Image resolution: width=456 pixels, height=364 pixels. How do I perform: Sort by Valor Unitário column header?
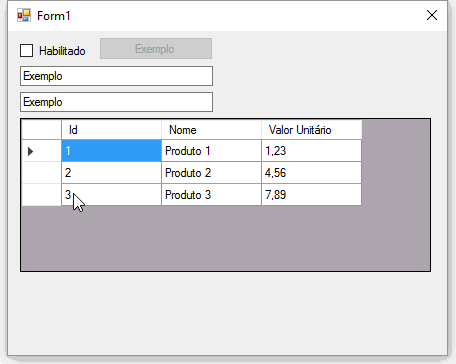tap(312, 130)
